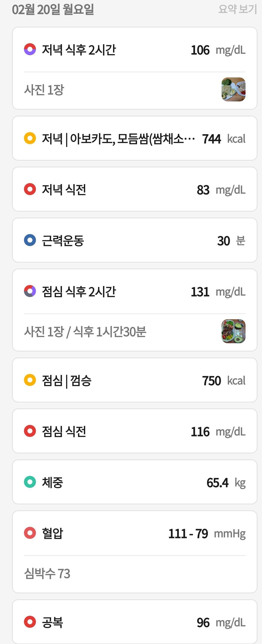Tap the 심박수 73 heart rate note

(47, 574)
